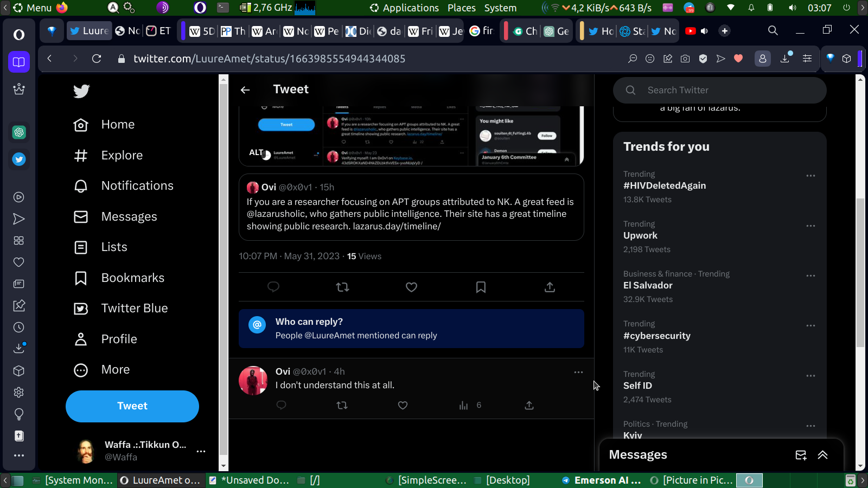Reload the page in Opera
The width and height of the screenshot is (868, 488).
pyautogui.click(x=97, y=59)
